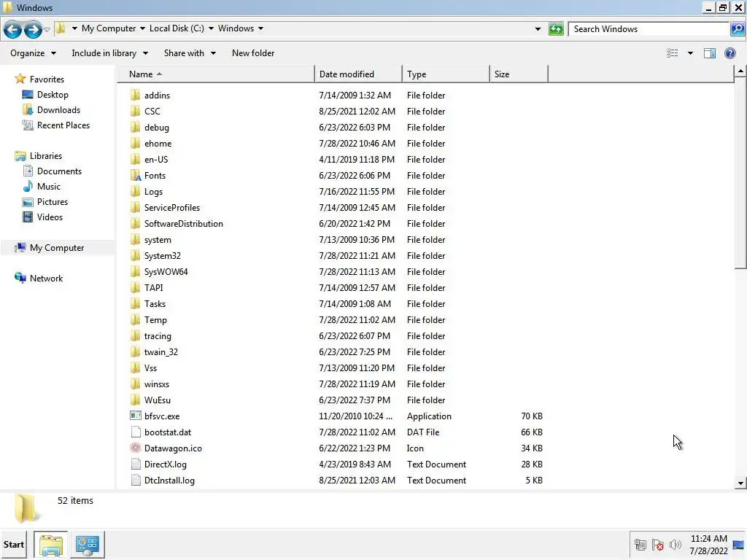The image size is (747, 560).
Task: Focus the Search Windows input field
Action: pyautogui.click(x=649, y=29)
